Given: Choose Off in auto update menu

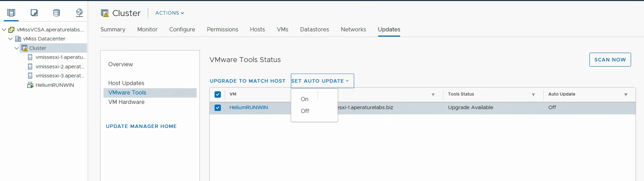Looking at the screenshot, I should (x=305, y=111).
